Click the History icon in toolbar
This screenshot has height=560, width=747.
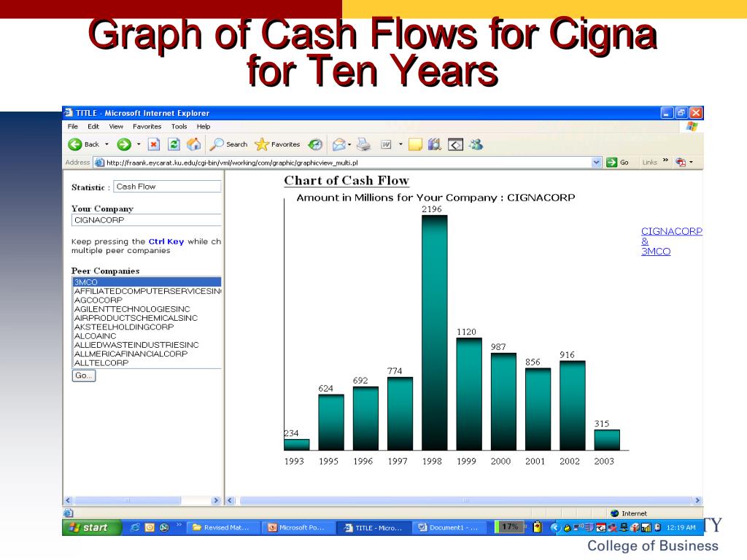coord(315,144)
